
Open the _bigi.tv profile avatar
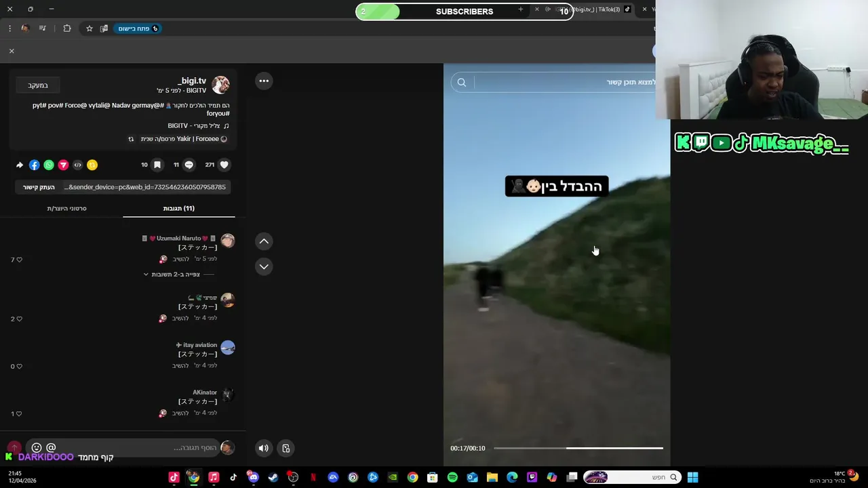pos(220,85)
